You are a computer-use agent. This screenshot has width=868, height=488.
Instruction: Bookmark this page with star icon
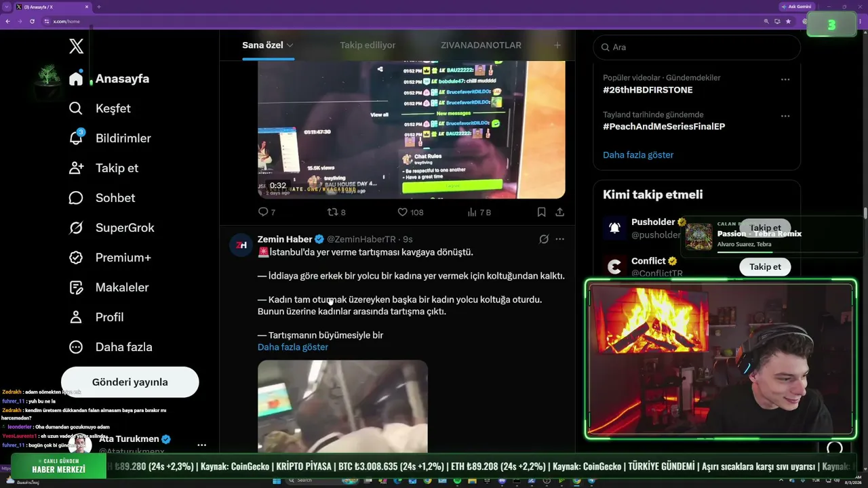[789, 21]
